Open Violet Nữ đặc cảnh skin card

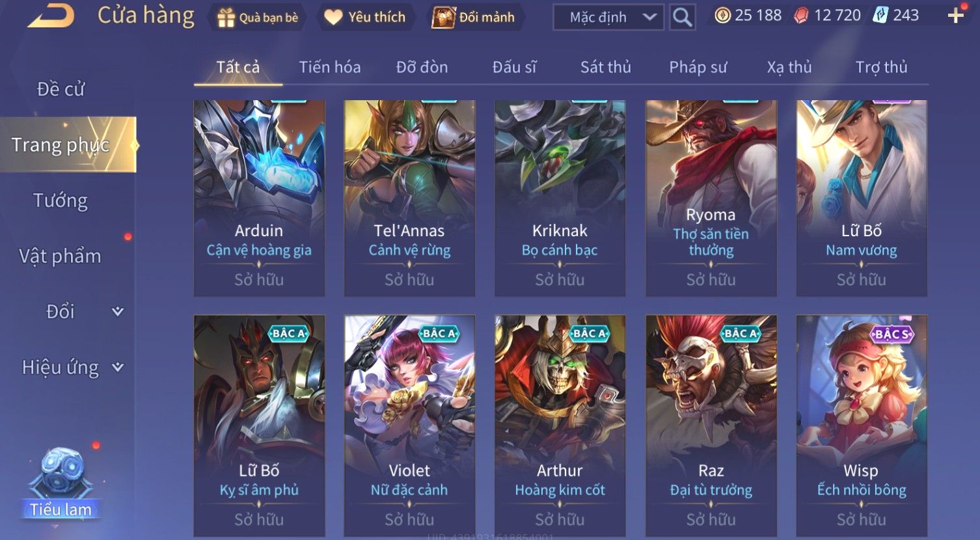tap(409, 426)
